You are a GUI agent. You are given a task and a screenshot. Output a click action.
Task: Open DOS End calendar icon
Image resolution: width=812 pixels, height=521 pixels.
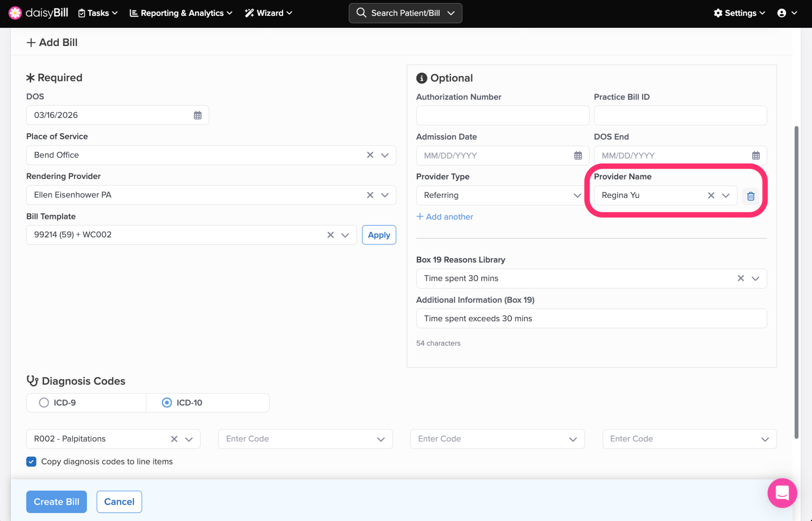coord(756,156)
